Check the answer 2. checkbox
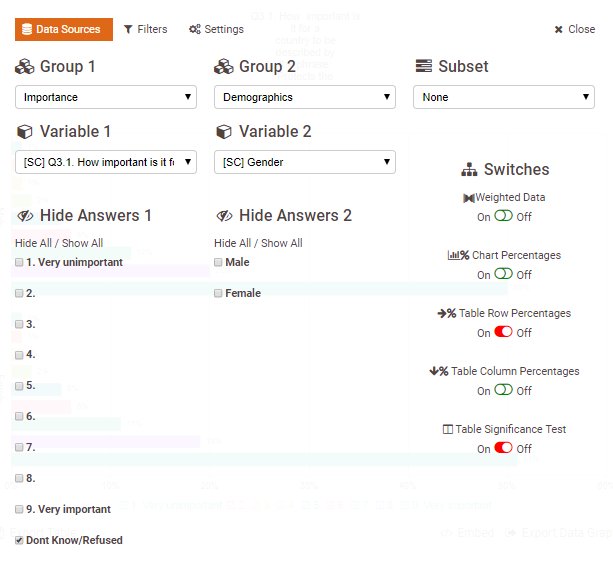 pyautogui.click(x=19, y=293)
